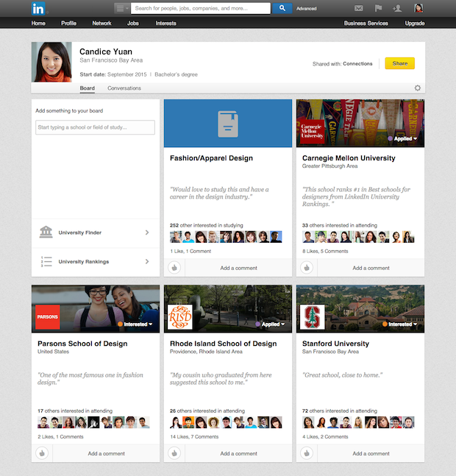Click the blue magnifier search button
This screenshot has height=476, width=456.
tap(282, 8)
